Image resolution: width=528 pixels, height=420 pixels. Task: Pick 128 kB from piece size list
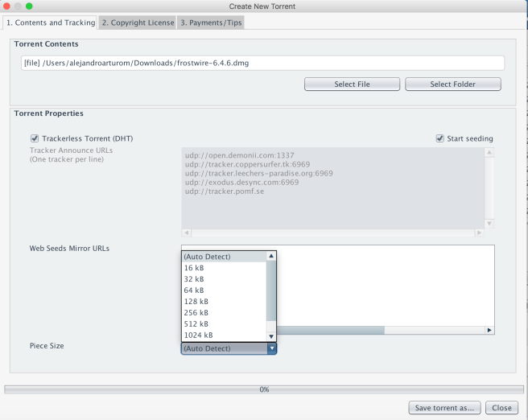point(196,301)
